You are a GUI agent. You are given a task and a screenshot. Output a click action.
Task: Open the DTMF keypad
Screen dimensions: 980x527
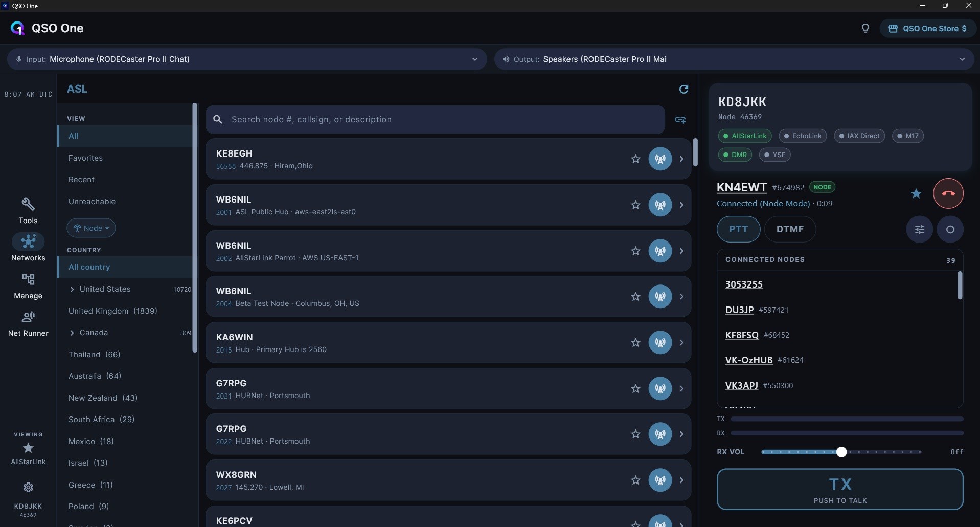(x=790, y=229)
